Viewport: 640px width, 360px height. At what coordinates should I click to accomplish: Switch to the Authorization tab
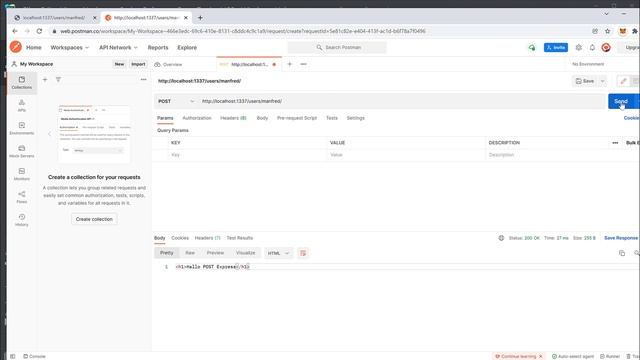point(197,118)
